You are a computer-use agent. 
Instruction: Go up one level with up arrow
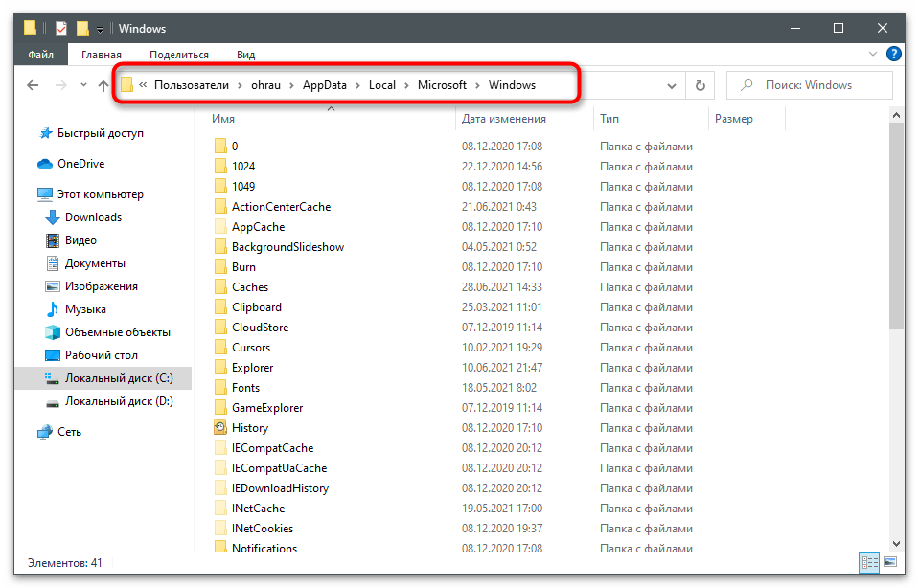coord(103,85)
